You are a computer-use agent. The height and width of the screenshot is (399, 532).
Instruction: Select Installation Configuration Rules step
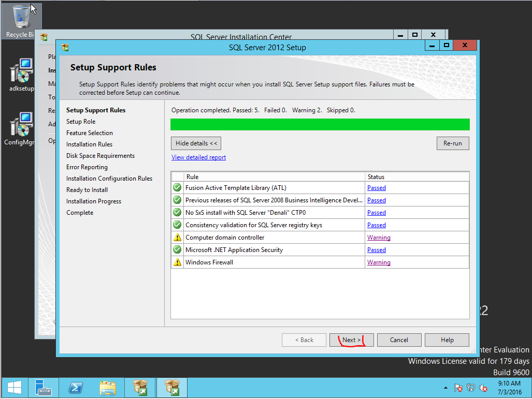click(x=109, y=179)
